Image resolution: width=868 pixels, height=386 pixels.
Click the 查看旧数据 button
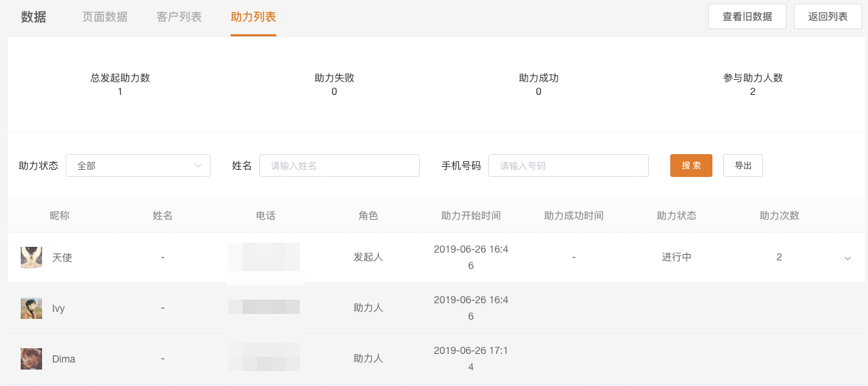747,16
